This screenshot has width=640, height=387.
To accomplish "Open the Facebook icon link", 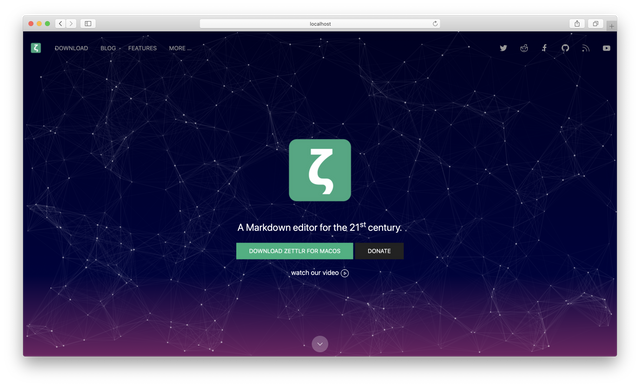I will tap(544, 48).
